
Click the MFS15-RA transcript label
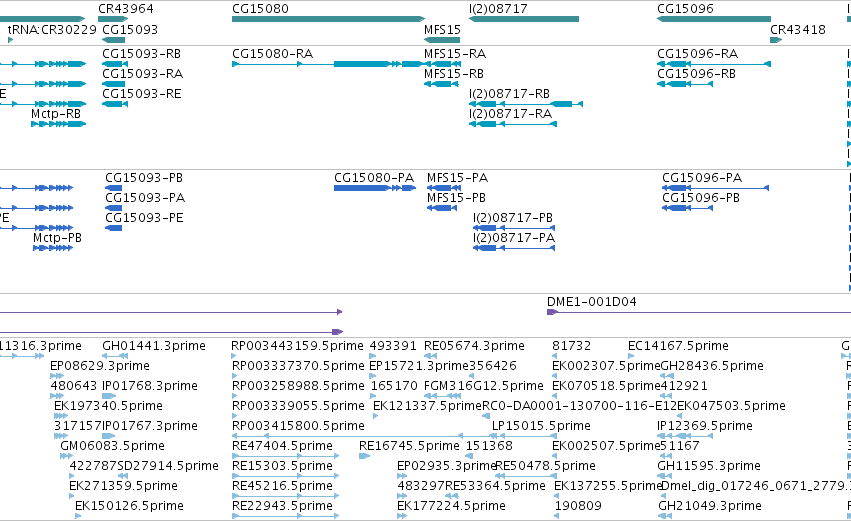click(455, 54)
